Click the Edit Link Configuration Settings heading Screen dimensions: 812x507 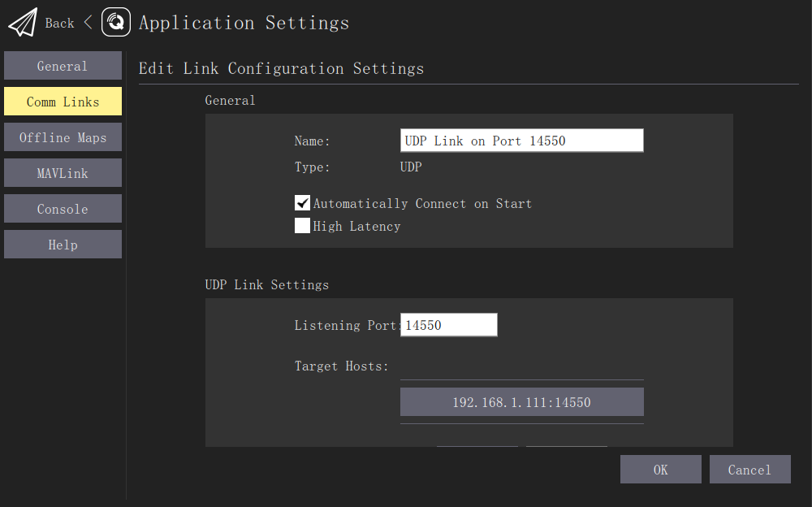281,68
